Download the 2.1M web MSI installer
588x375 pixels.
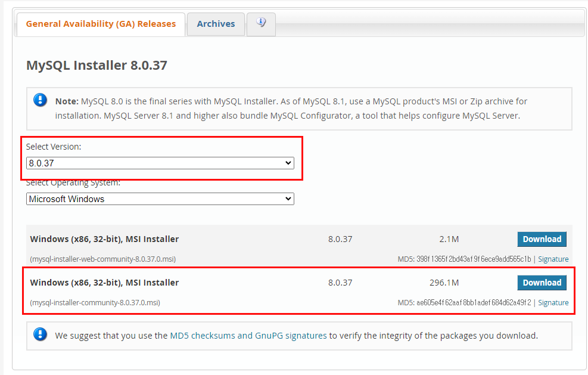[542, 239]
